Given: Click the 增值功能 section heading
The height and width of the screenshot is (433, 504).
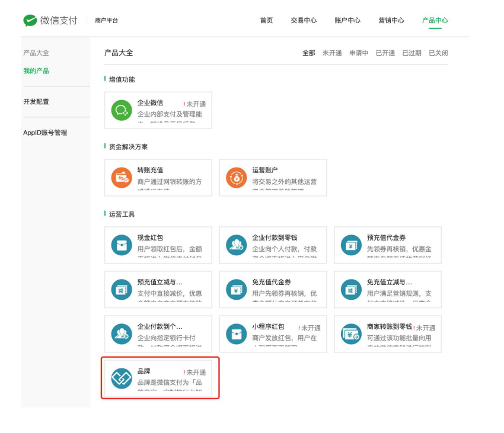Looking at the screenshot, I should [122, 79].
